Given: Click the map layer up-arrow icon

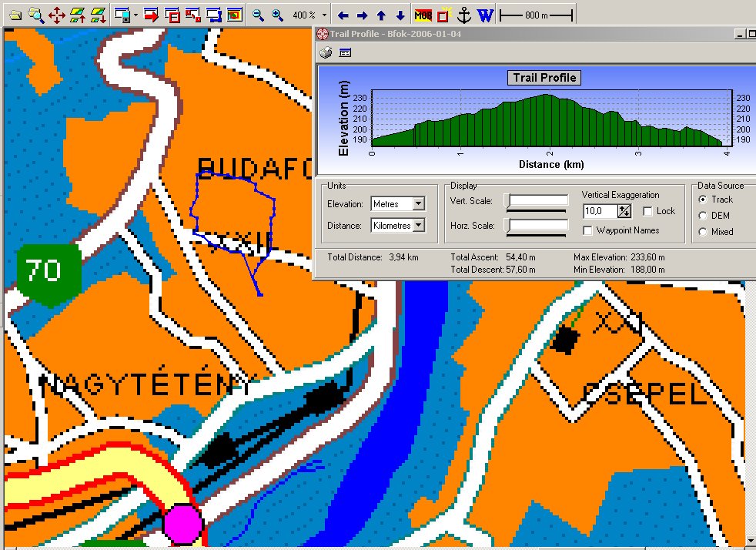Looking at the screenshot, I should [78, 15].
